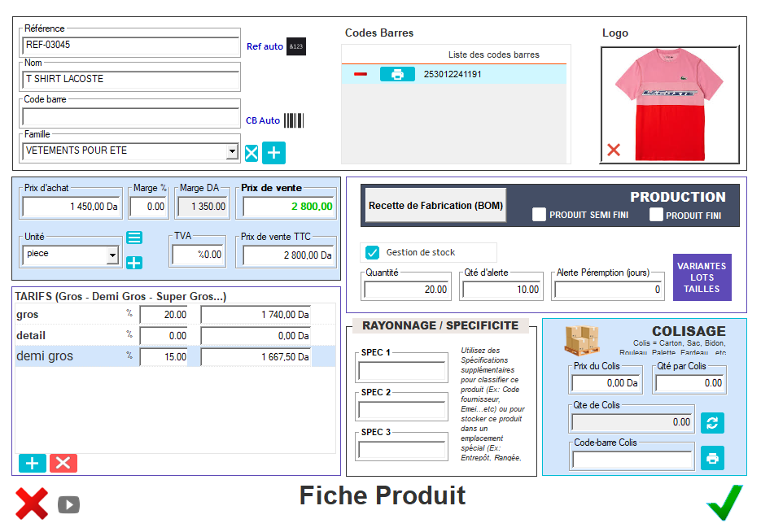Screen dimensions: 761x532
Task: Open the Famille dropdown list
Action: (232, 151)
